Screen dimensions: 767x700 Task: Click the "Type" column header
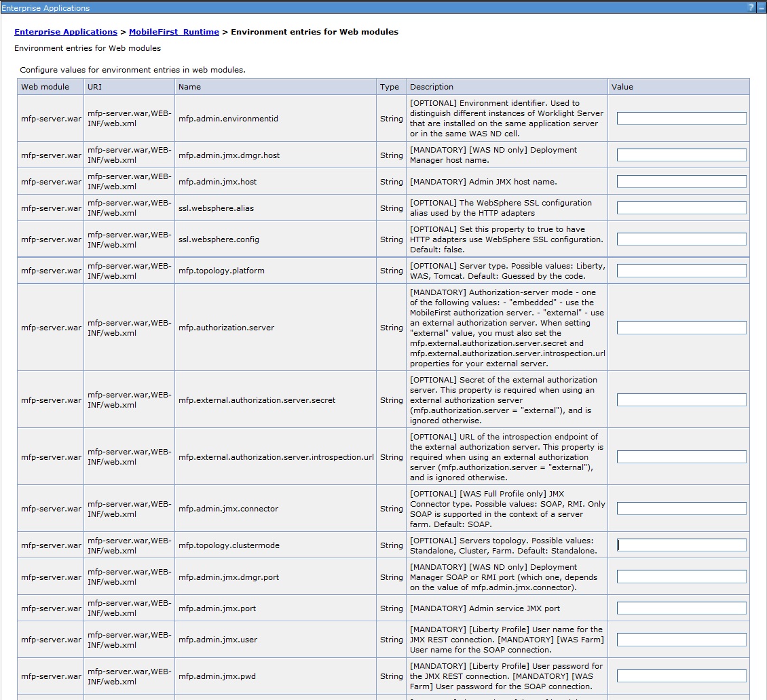click(x=391, y=87)
